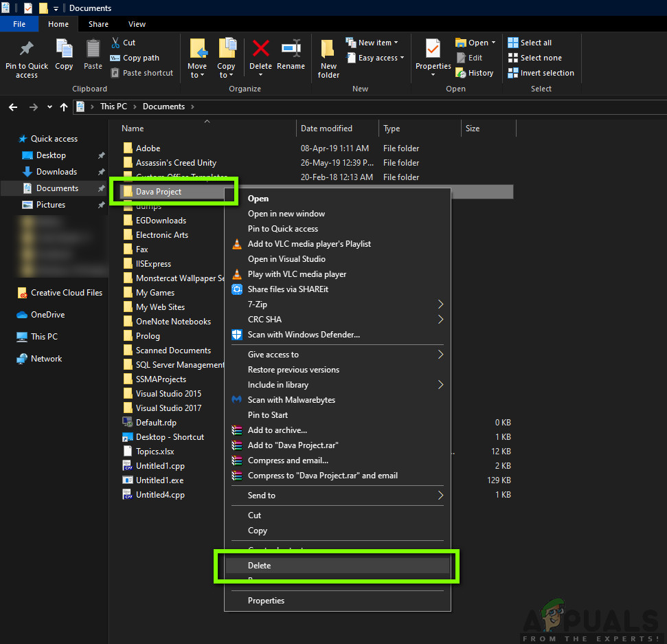Open the recent locations dropdown arrow
Image resolution: width=667 pixels, height=644 pixels.
(x=49, y=107)
